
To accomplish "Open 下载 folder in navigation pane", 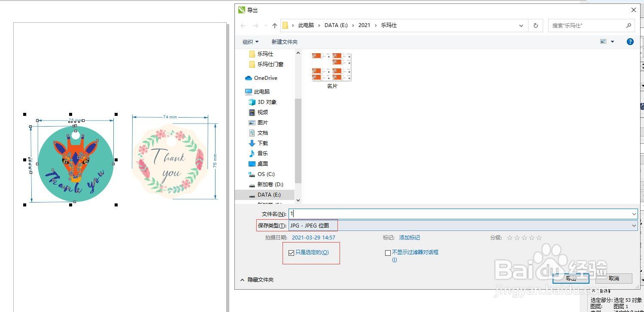I will tap(258, 143).
